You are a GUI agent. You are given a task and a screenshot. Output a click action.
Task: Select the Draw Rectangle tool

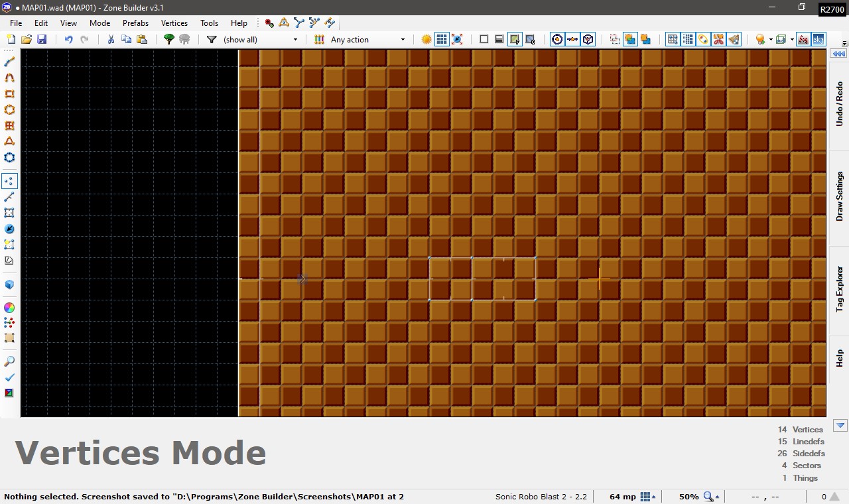9,94
